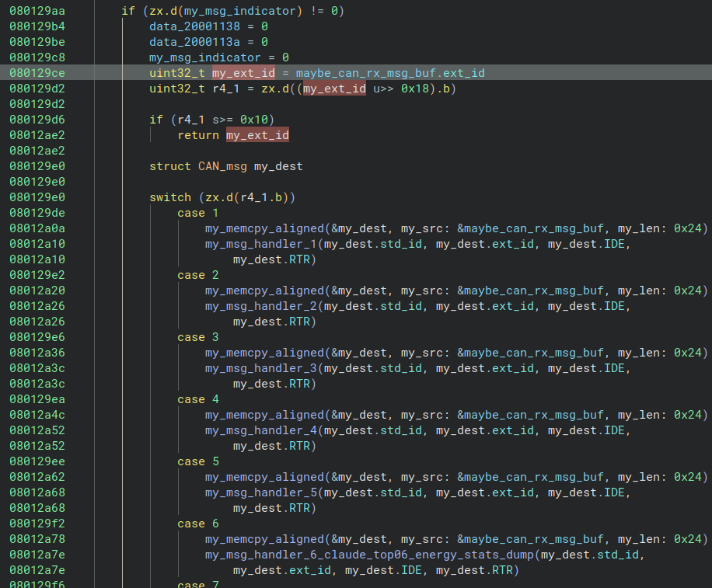Open the my_msg_handler_2 function
The image size is (712, 588).
pos(260,306)
